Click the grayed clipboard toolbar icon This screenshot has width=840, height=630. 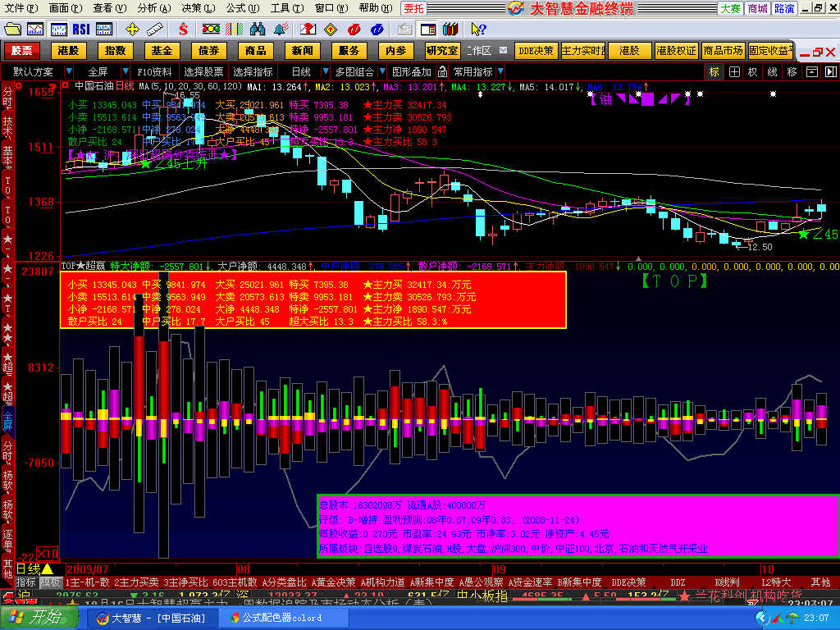[405, 29]
